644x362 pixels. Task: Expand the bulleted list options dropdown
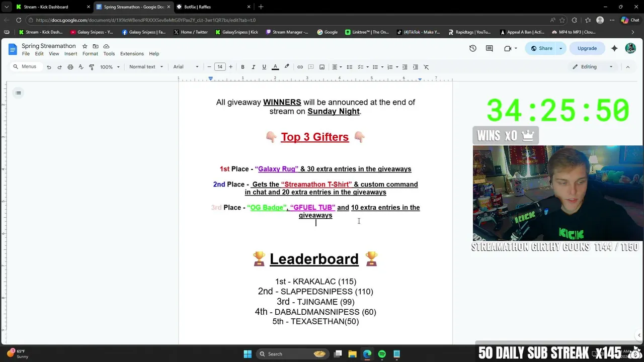tap(382, 67)
